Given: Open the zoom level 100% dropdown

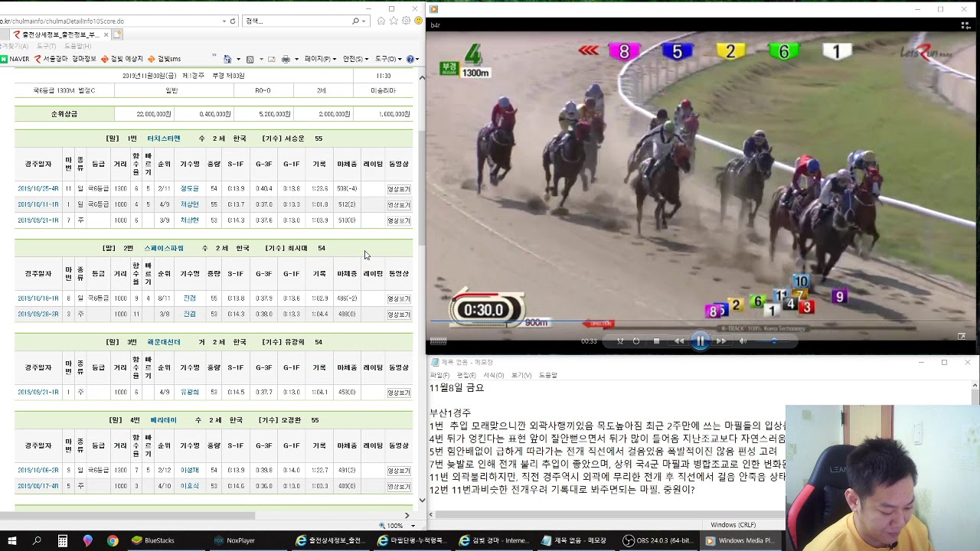Looking at the screenshot, I should [x=413, y=526].
